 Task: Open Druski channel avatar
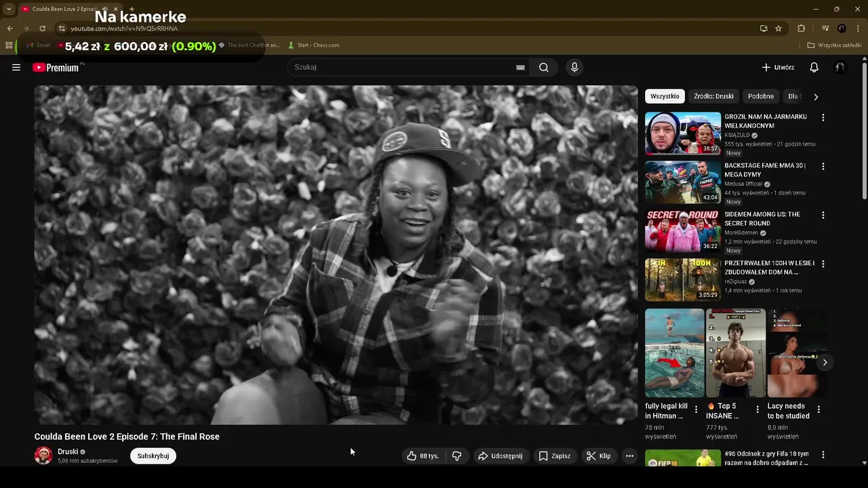pyautogui.click(x=43, y=455)
